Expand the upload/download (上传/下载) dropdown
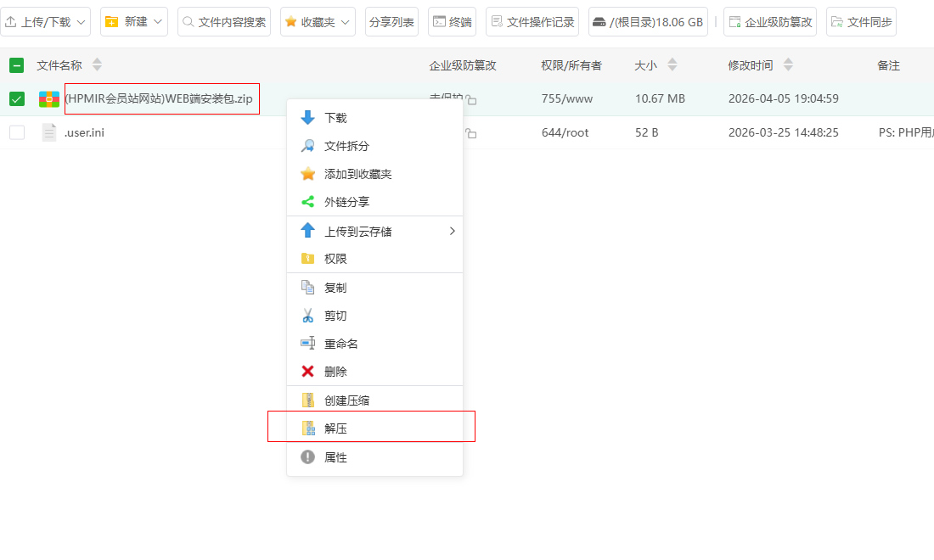 (46, 22)
